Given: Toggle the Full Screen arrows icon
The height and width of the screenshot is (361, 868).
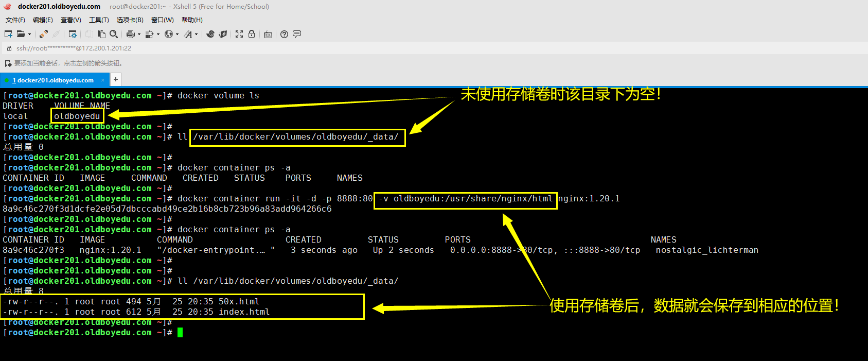Looking at the screenshot, I should (x=239, y=34).
